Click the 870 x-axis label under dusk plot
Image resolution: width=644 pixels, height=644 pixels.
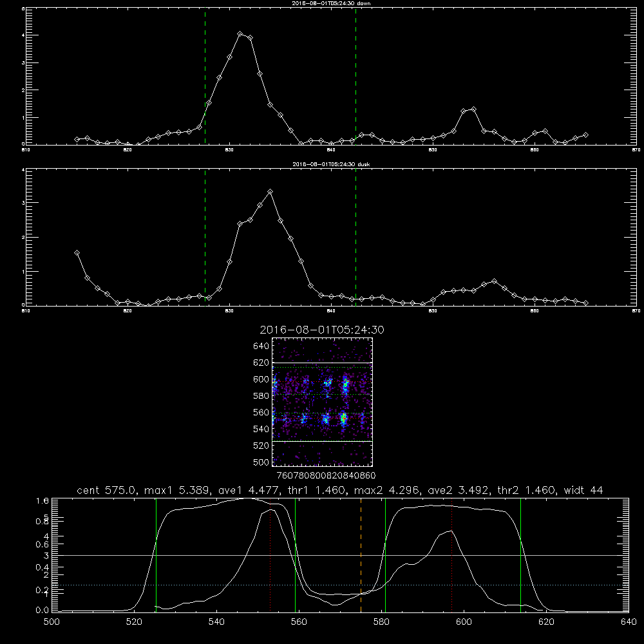(636, 311)
